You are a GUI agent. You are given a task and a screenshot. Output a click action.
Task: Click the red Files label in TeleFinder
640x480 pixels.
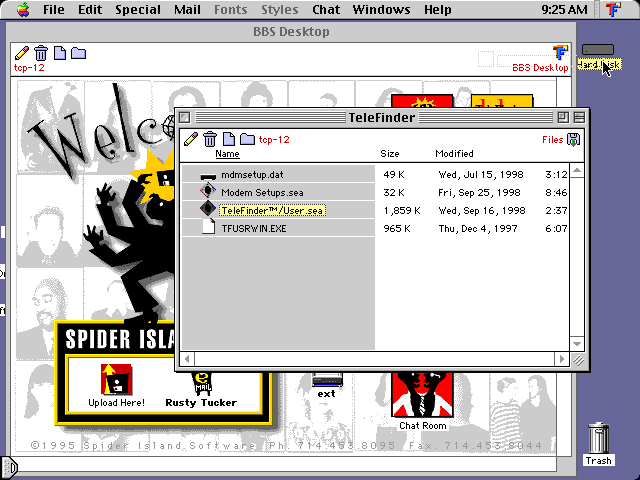point(553,140)
